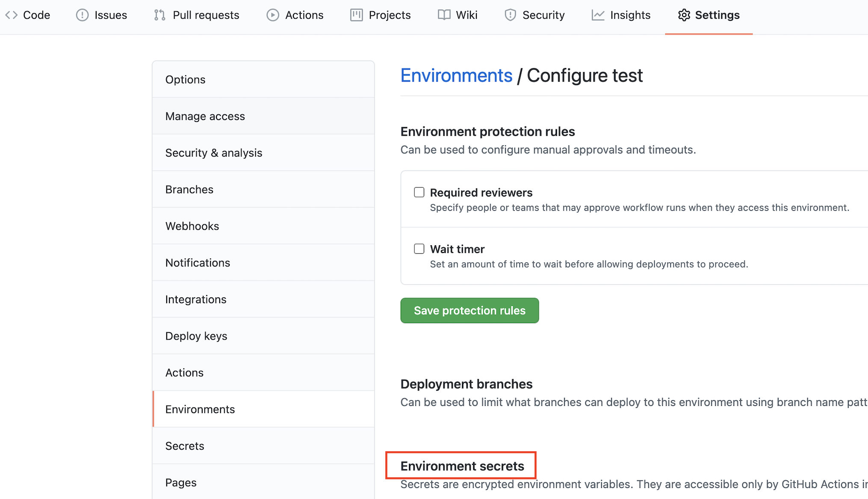
Task: Open Notifications settings in sidebar
Action: click(263, 263)
